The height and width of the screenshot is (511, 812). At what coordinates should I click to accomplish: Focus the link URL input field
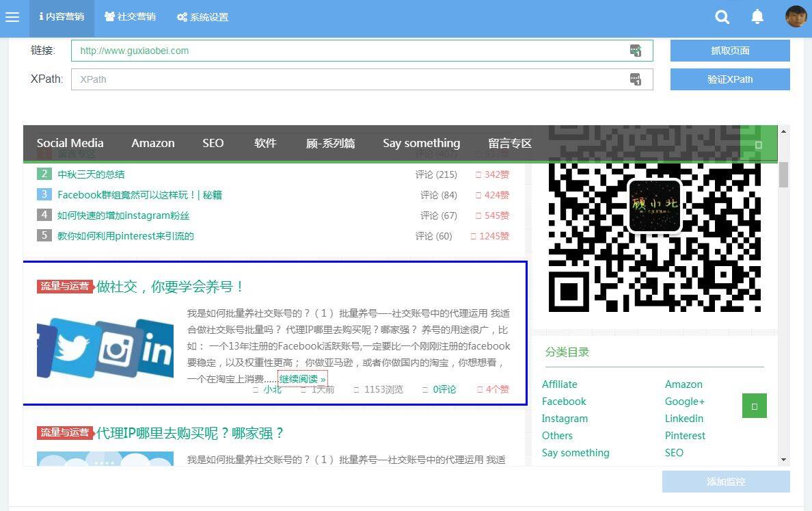(362, 51)
